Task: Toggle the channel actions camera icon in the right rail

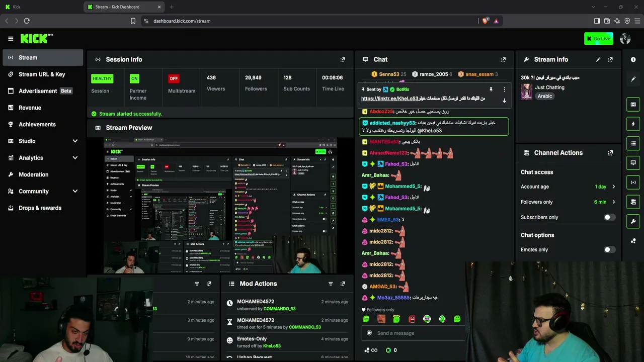Action: (x=633, y=202)
